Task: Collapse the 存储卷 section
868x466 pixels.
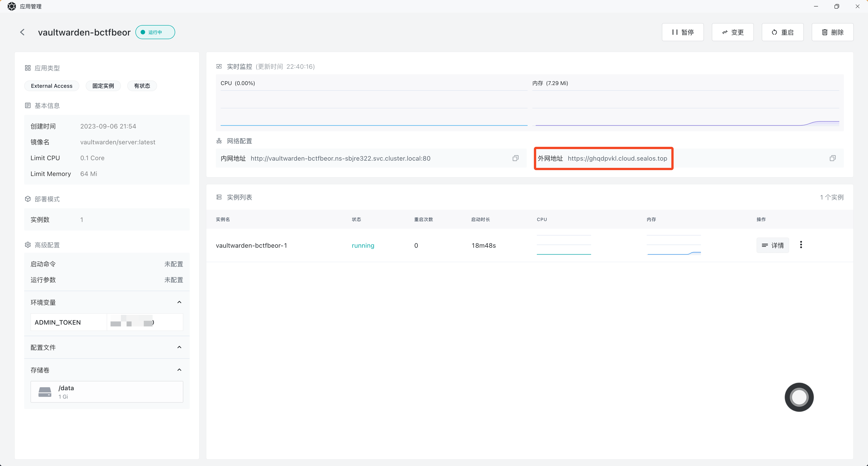Action: 179,370
